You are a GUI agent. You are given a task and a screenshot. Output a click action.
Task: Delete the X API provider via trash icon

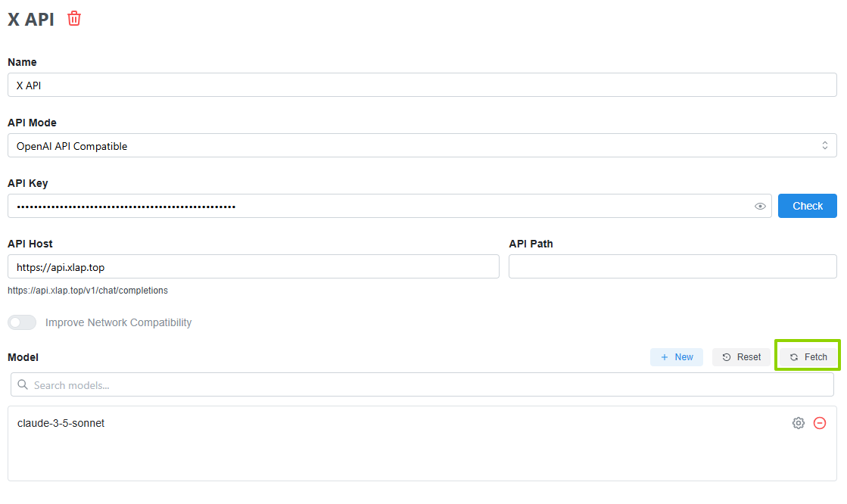tap(74, 18)
